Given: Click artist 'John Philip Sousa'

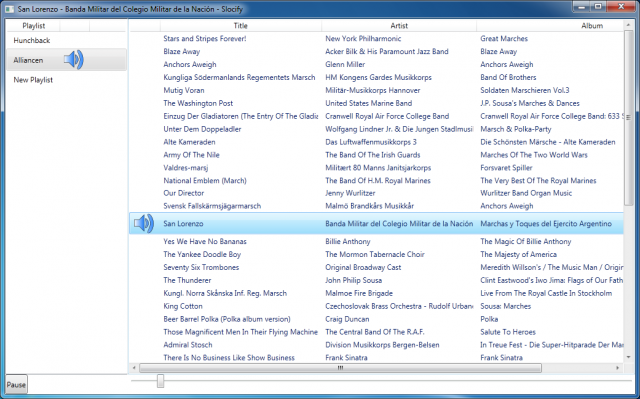Looking at the screenshot, I should (x=353, y=280).
